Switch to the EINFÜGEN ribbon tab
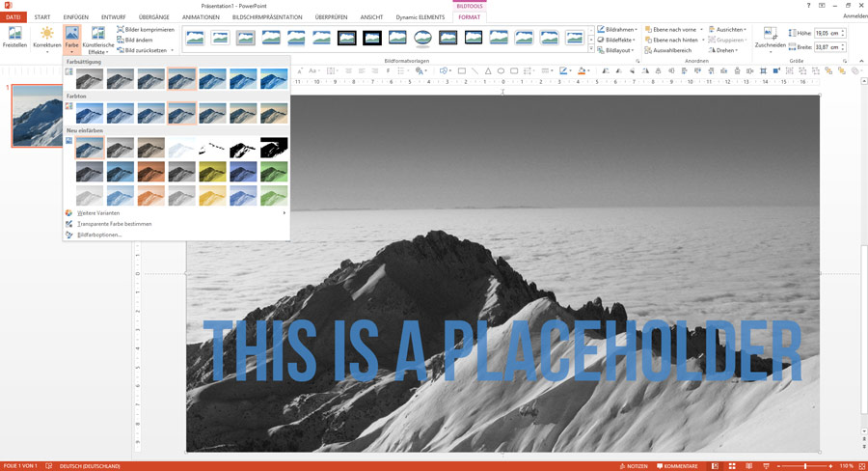Image resolution: width=868 pixels, height=471 pixels. click(76, 17)
